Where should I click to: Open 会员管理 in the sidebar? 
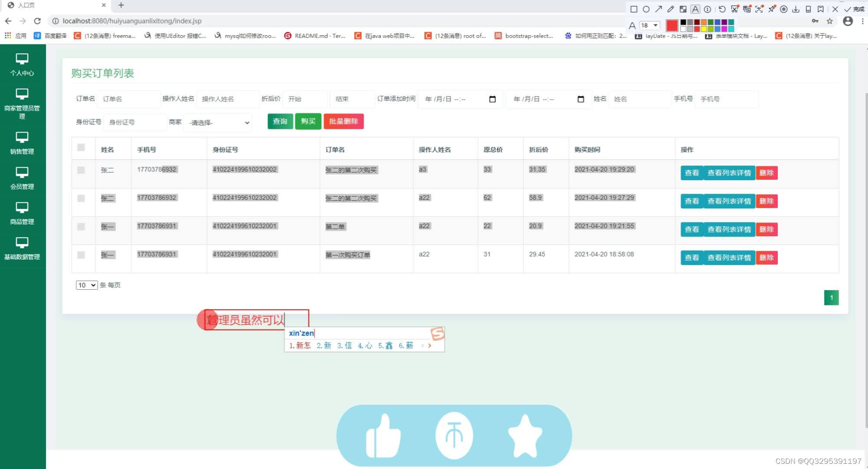tap(22, 178)
